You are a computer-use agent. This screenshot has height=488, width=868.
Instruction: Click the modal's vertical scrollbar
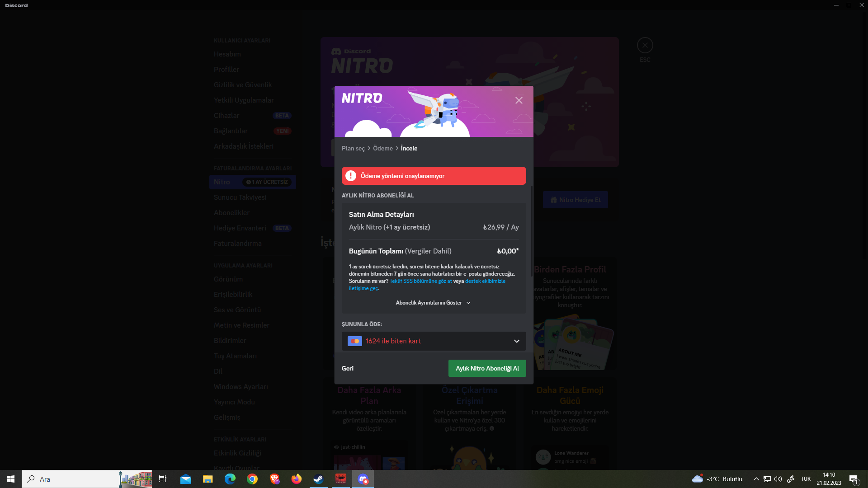531,230
